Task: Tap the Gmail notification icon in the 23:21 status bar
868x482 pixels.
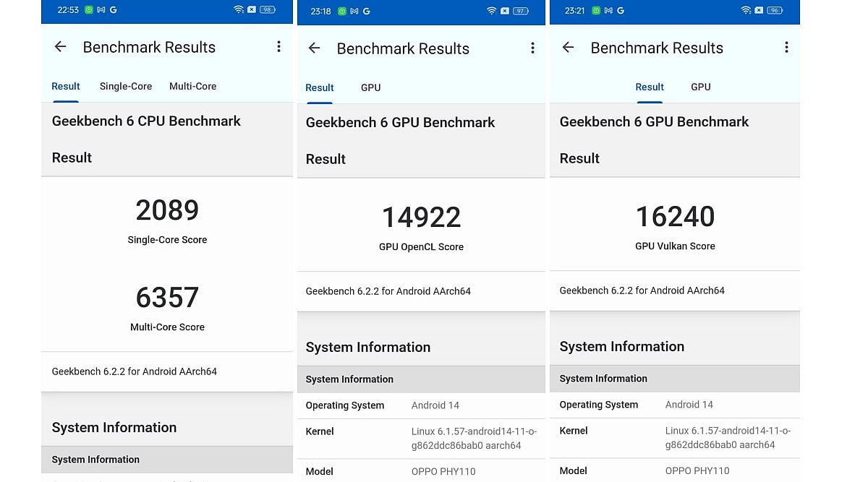Action: point(608,11)
